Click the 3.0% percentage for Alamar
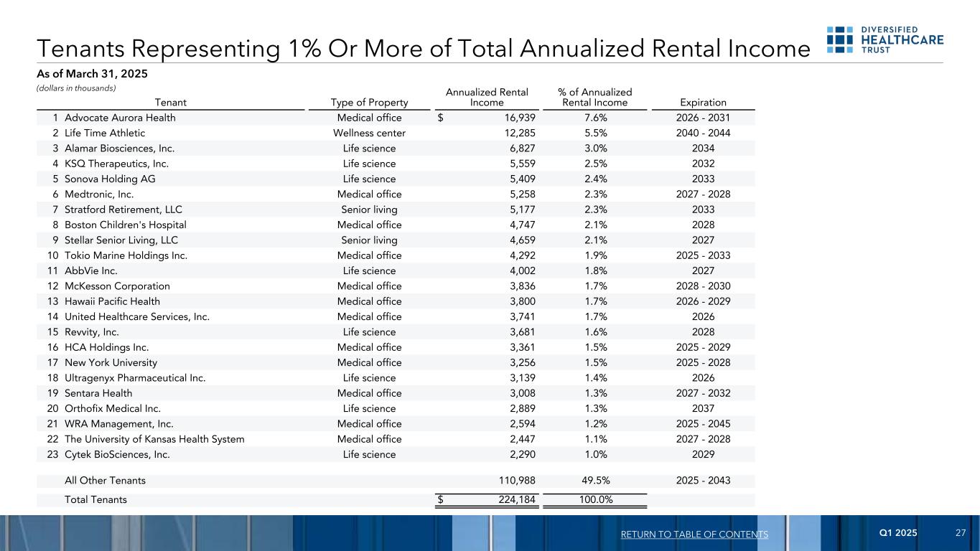980x551 pixels. coord(595,149)
